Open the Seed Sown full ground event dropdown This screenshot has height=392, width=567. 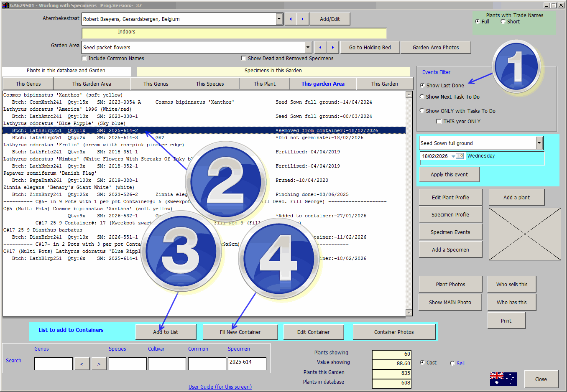tap(539, 143)
